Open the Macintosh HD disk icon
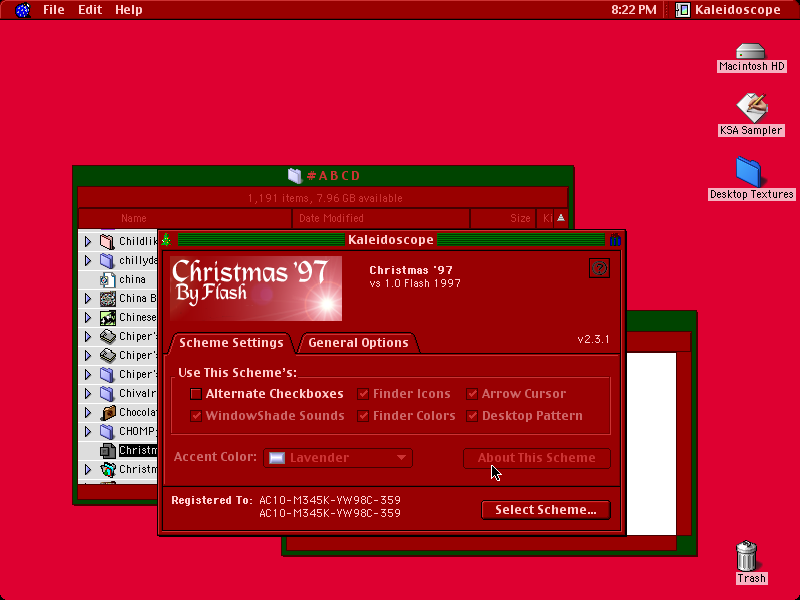800x600 pixels. pyautogui.click(x=751, y=52)
